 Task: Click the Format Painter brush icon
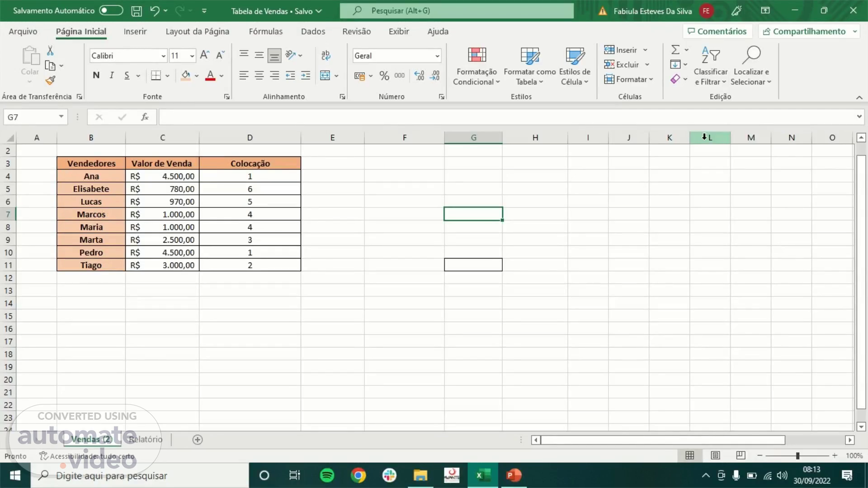50,80
